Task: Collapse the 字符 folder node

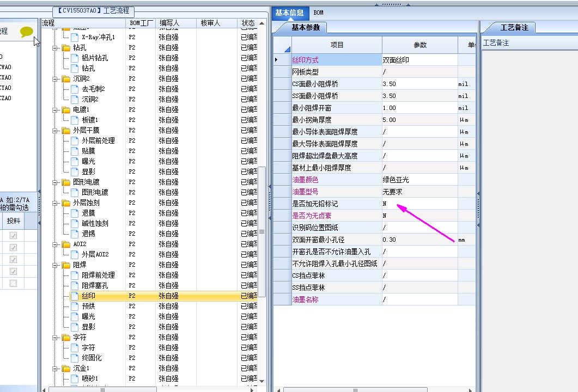Action: (x=54, y=338)
